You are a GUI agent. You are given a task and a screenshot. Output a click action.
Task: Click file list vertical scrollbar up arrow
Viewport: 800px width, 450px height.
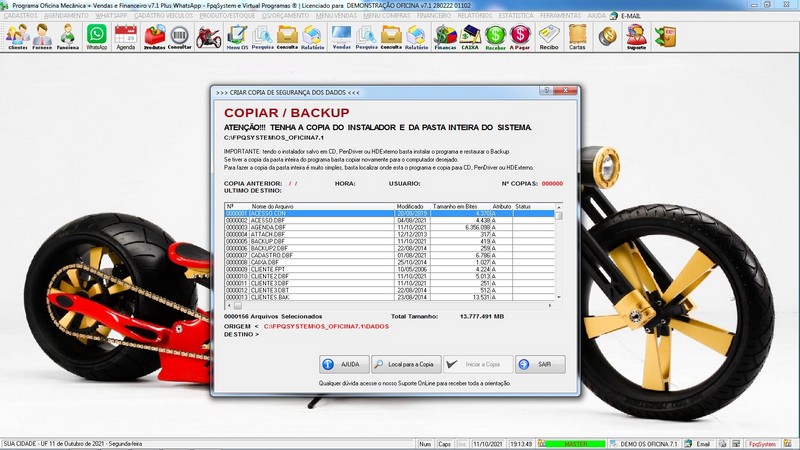coord(559,207)
